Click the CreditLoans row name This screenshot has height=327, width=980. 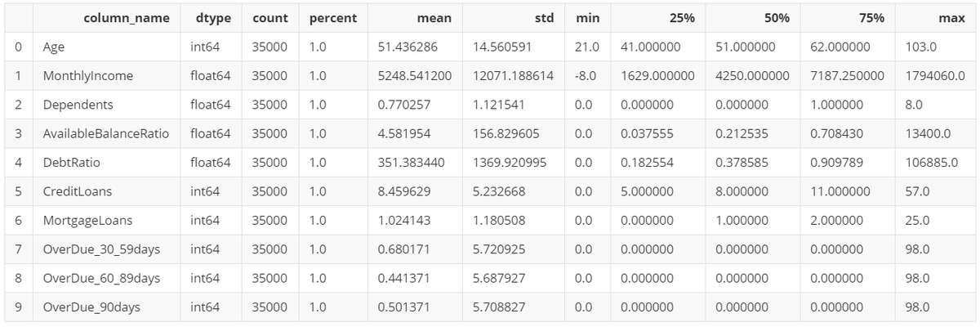tap(77, 191)
